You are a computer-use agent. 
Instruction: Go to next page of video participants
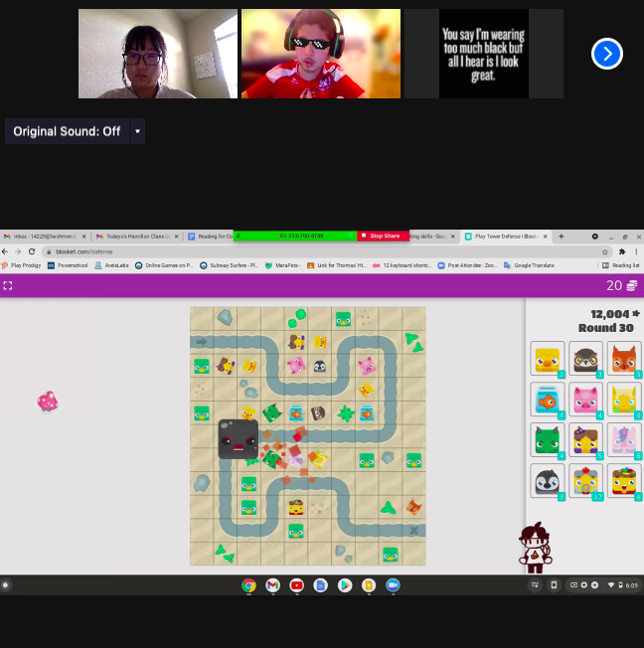point(607,54)
